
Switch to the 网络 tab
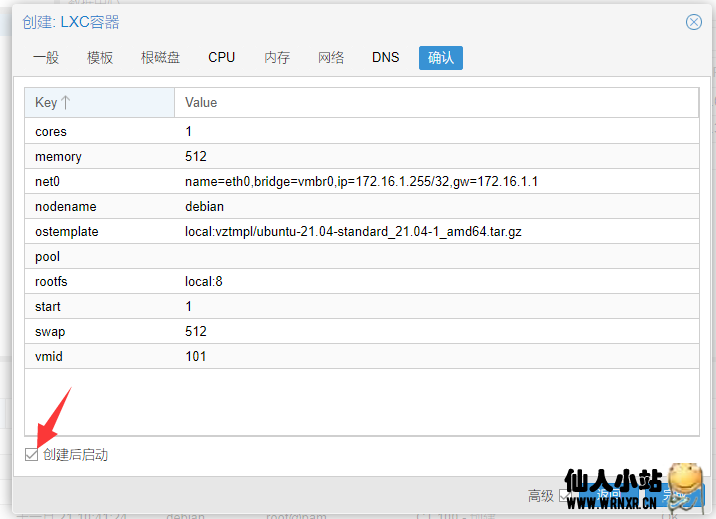pos(331,58)
